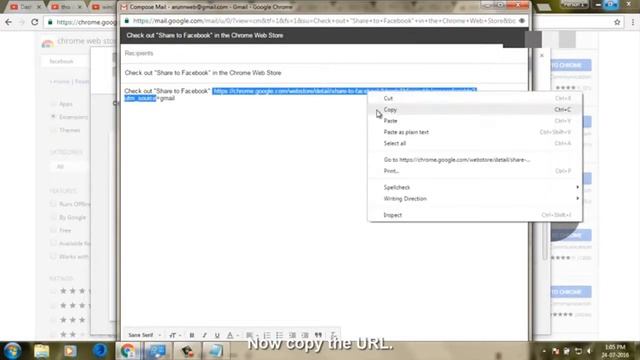The width and height of the screenshot is (640, 360).
Task: Open the Chrome menu with three dots
Action: pyautogui.click(x=633, y=22)
